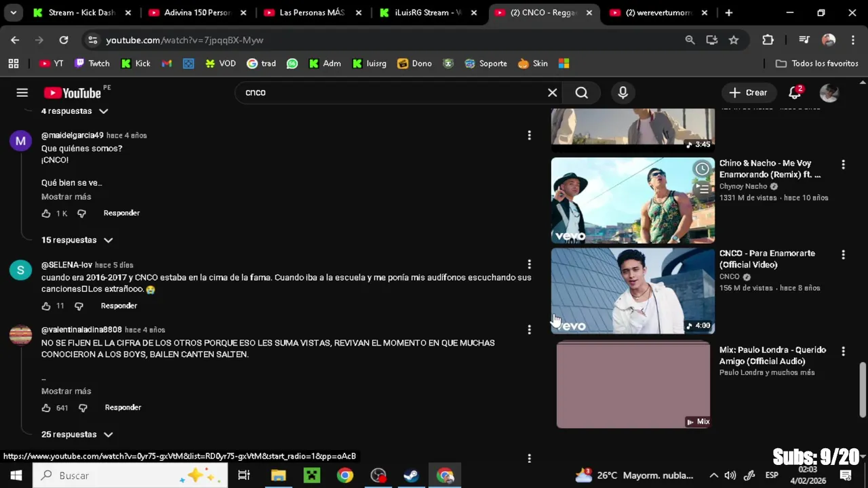Image resolution: width=868 pixels, height=488 pixels.
Task: Open Steam from the taskbar
Action: pyautogui.click(x=411, y=475)
